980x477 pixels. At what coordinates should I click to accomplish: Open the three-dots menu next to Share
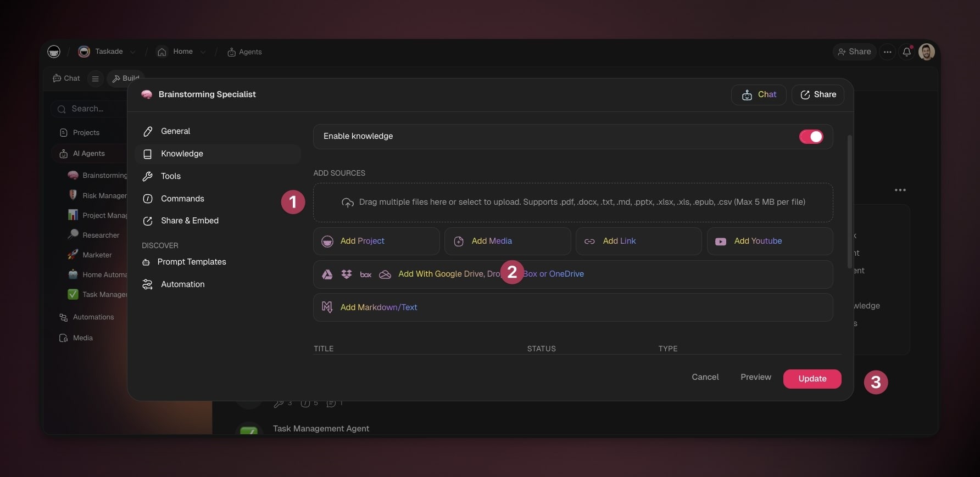click(887, 52)
